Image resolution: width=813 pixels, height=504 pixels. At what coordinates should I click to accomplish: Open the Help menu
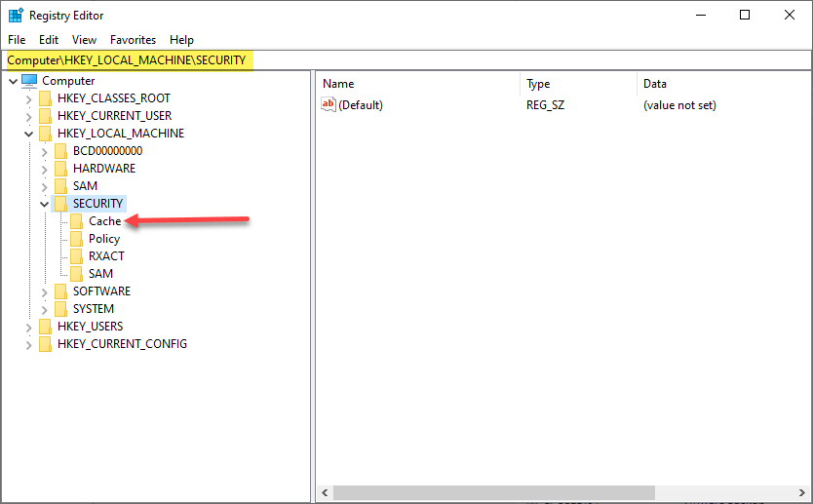tap(181, 40)
